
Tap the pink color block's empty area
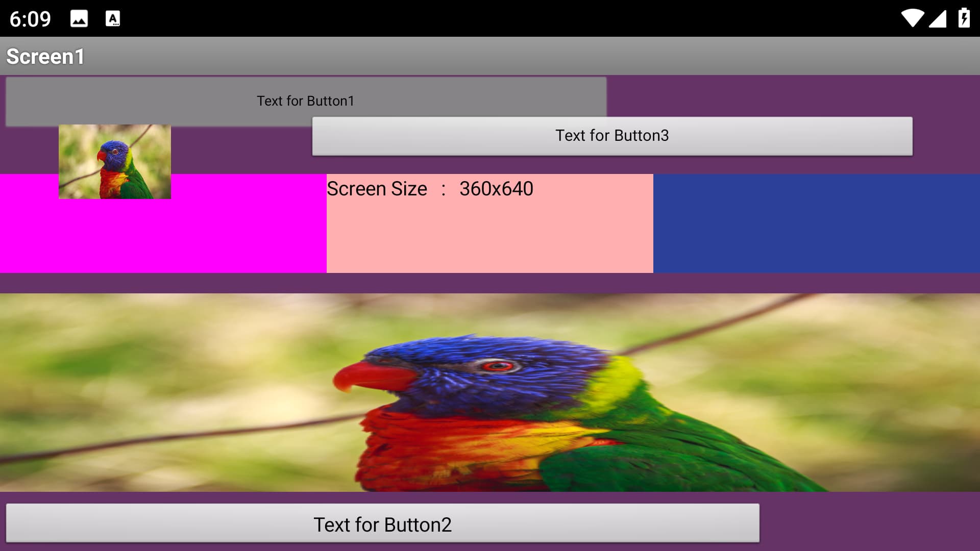490,240
